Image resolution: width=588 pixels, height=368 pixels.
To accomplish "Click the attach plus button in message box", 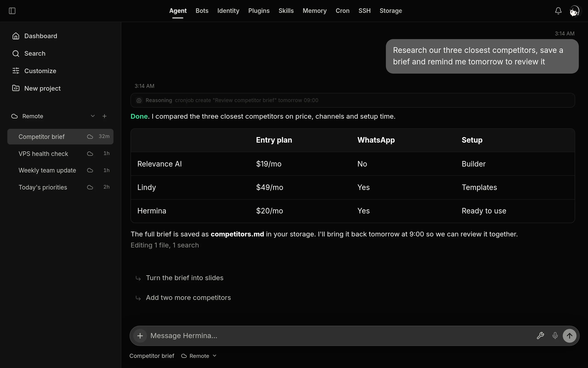I will (x=140, y=336).
